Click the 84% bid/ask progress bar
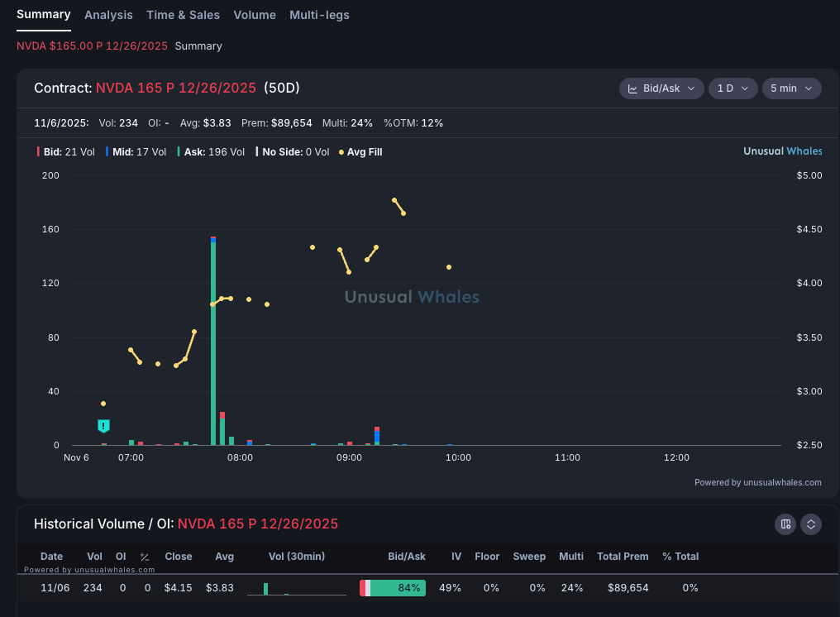Screen dimensions: 840x617 coord(393,588)
